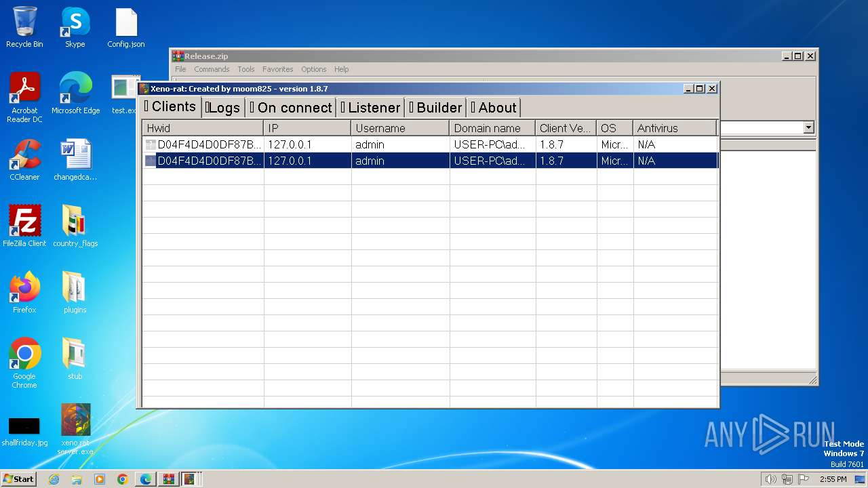Open the Start menu
The image size is (868, 488).
[19, 479]
